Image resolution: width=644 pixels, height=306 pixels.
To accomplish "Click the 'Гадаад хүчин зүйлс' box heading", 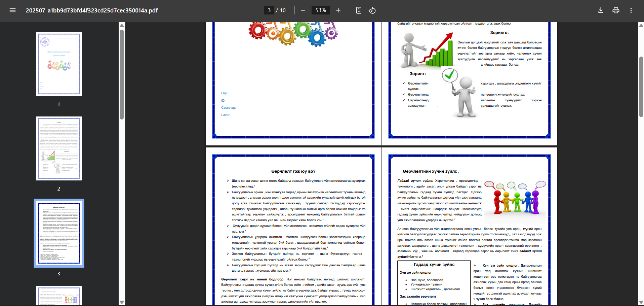I will click(x=434, y=265).
